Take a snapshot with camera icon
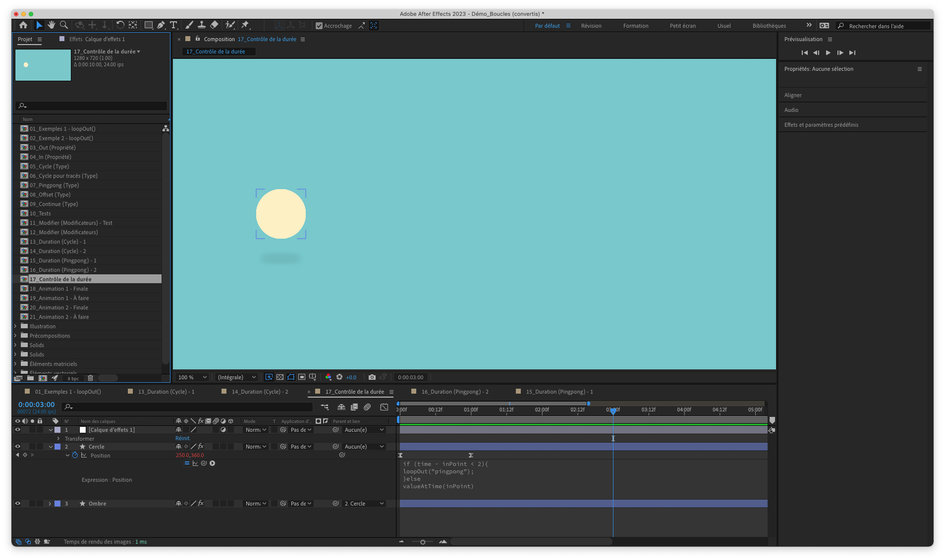945x560 pixels. point(372,377)
